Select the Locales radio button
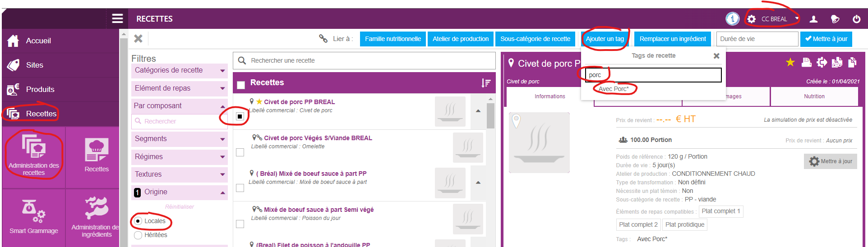868x247 pixels. [138, 221]
